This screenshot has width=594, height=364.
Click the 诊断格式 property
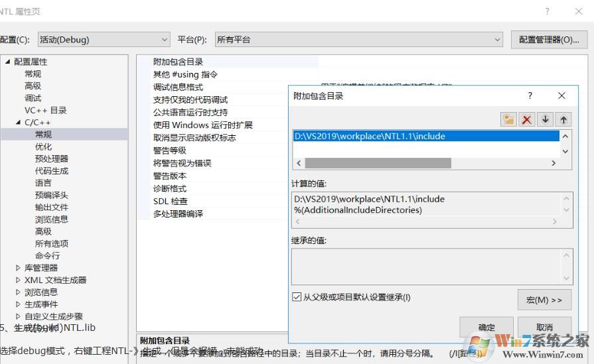[x=170, y=188]
